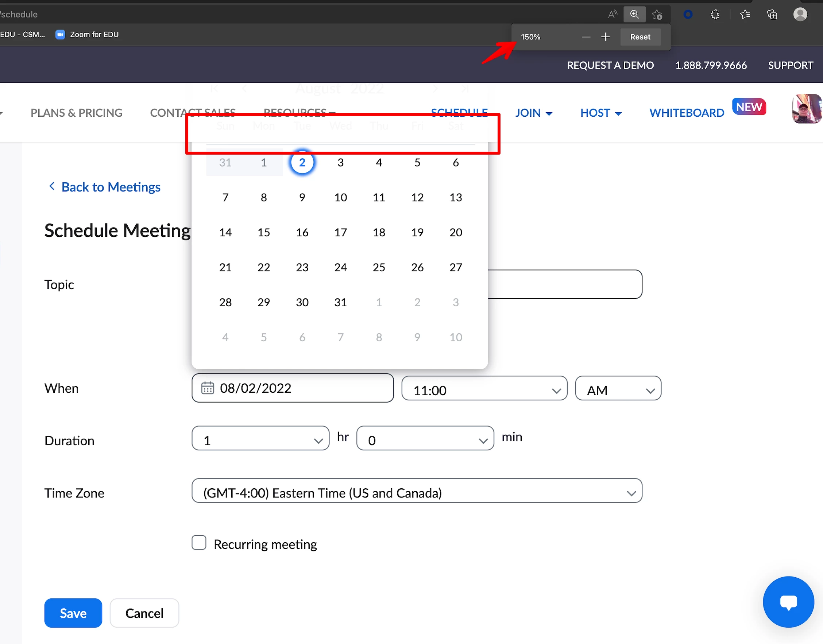Click the add to favorites star icon

pos(657,14)
